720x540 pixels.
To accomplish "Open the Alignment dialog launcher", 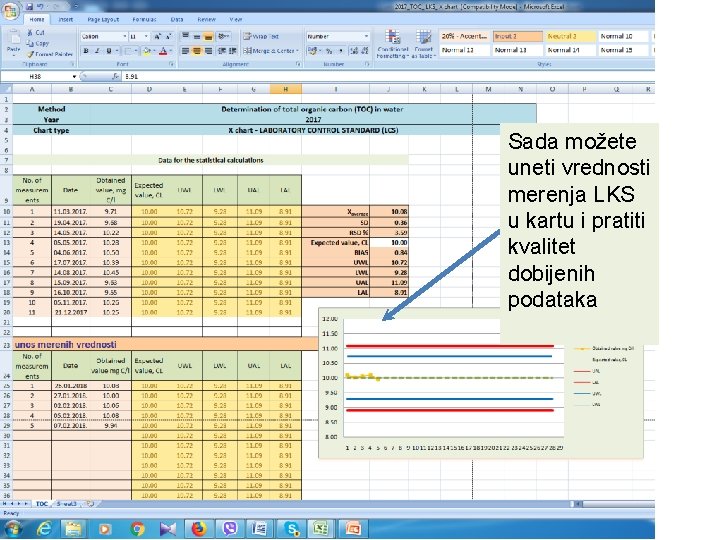I will click(x=297, y=64).
